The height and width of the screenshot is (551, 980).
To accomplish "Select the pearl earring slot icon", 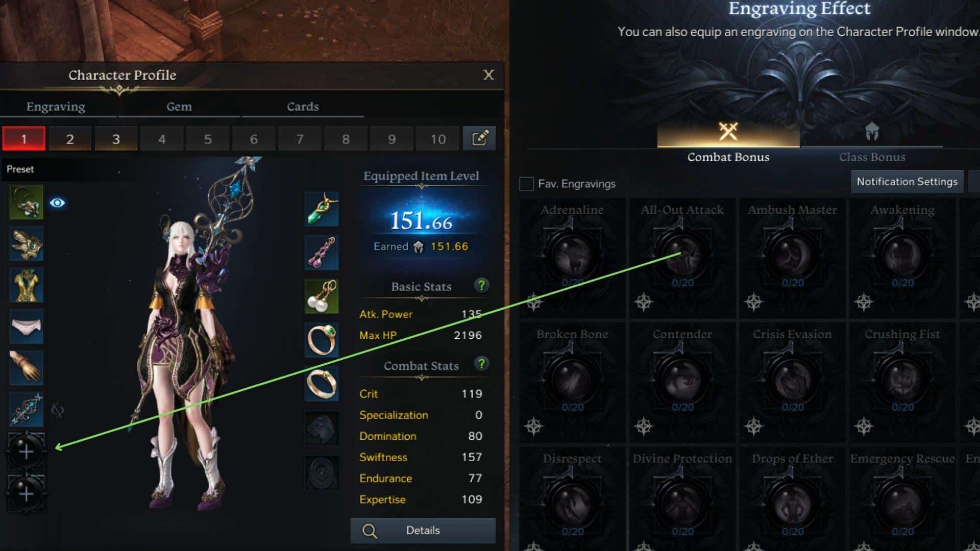I will [322, 296].
